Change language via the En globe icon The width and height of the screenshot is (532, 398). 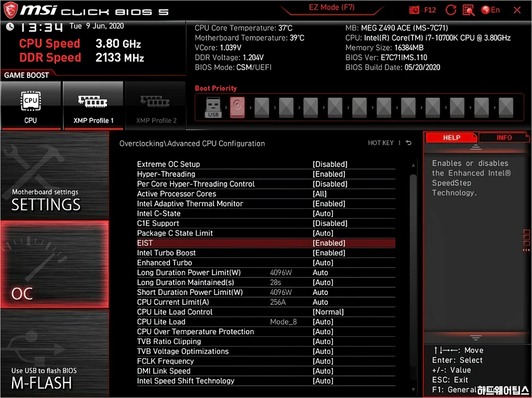click(x=490, y=10)
